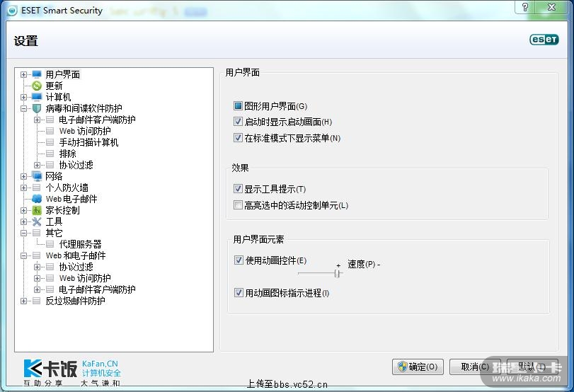
Task: Click the 计算机 computer icon in tree
Action: [x=37, y=98]
